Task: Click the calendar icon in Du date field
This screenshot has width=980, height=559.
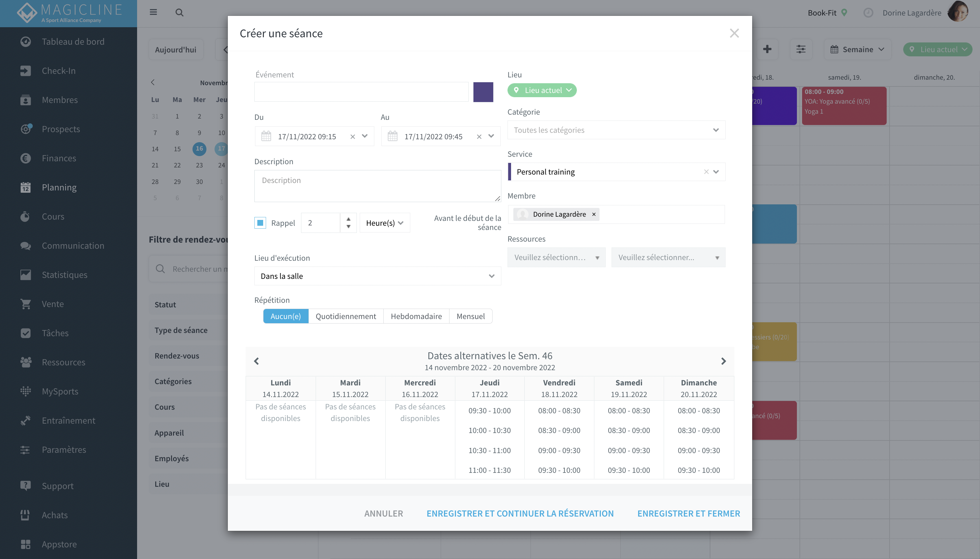Action: [x=266, y=136]
